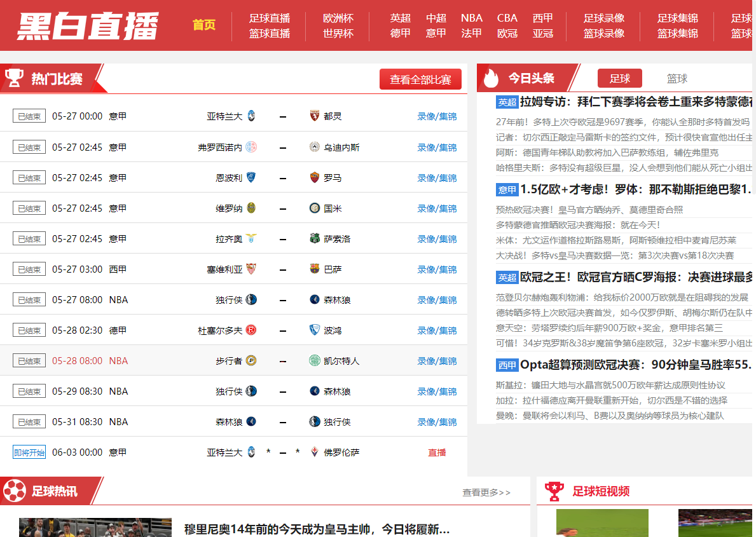Click the 弗罗西诺内 team badge

pos(251,147)
